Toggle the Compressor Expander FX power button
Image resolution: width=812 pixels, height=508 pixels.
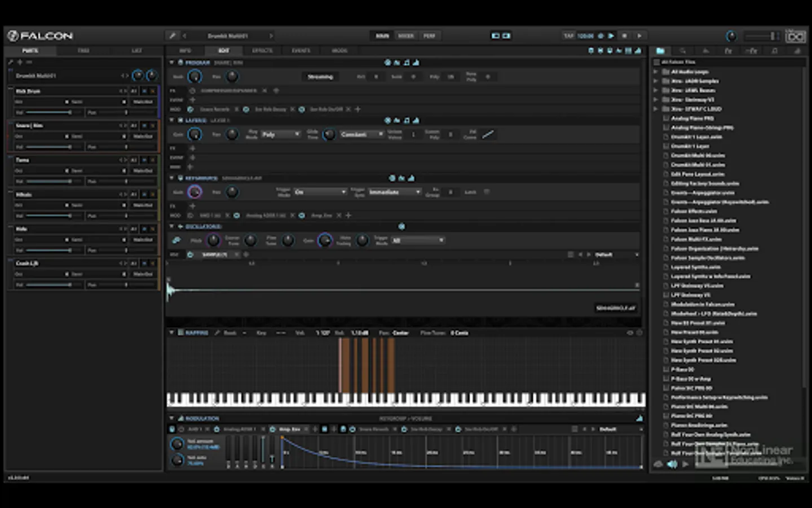(192, 90)
